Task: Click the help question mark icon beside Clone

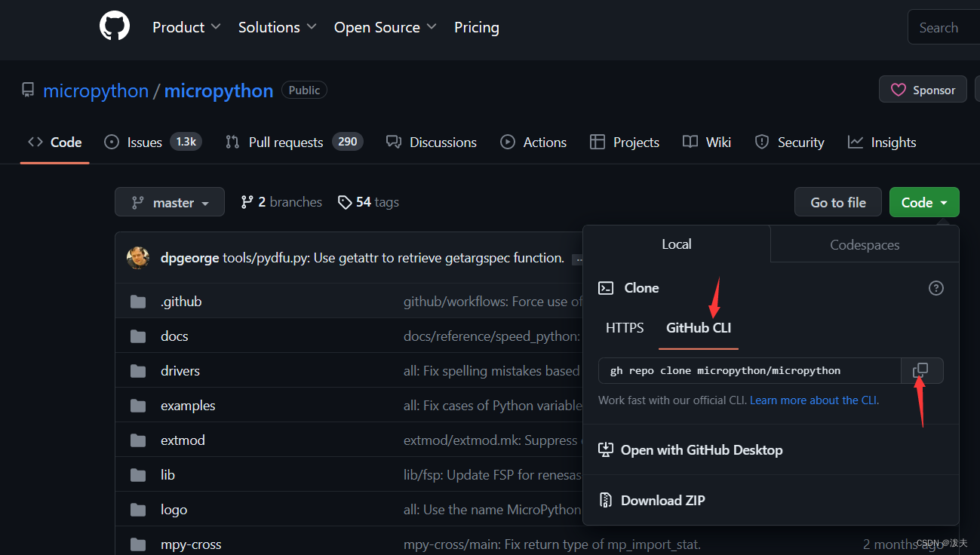Action: (936, 288)
